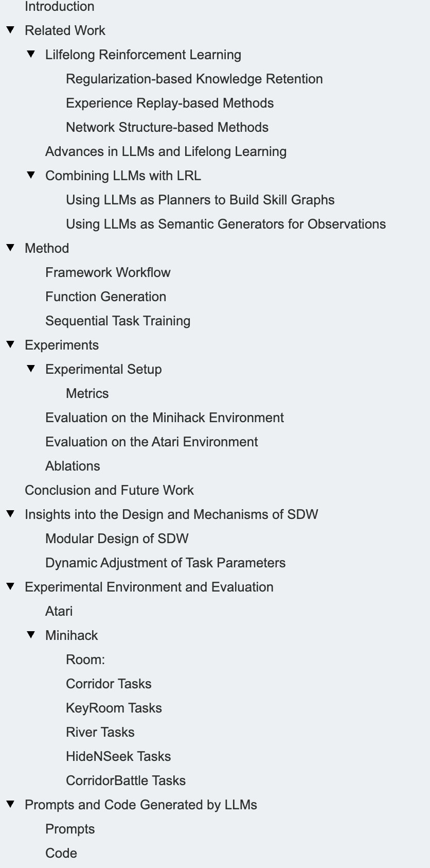This screenshot has width=430, height=868.
Task: Collapse Prompts and Code Generated by LLMs
Action: click(10, 804)
